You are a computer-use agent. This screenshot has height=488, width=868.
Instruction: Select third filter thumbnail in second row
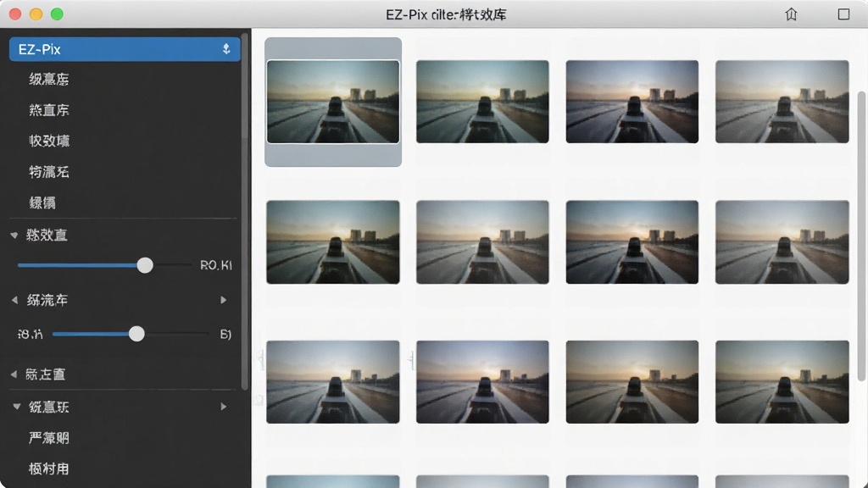632,242
